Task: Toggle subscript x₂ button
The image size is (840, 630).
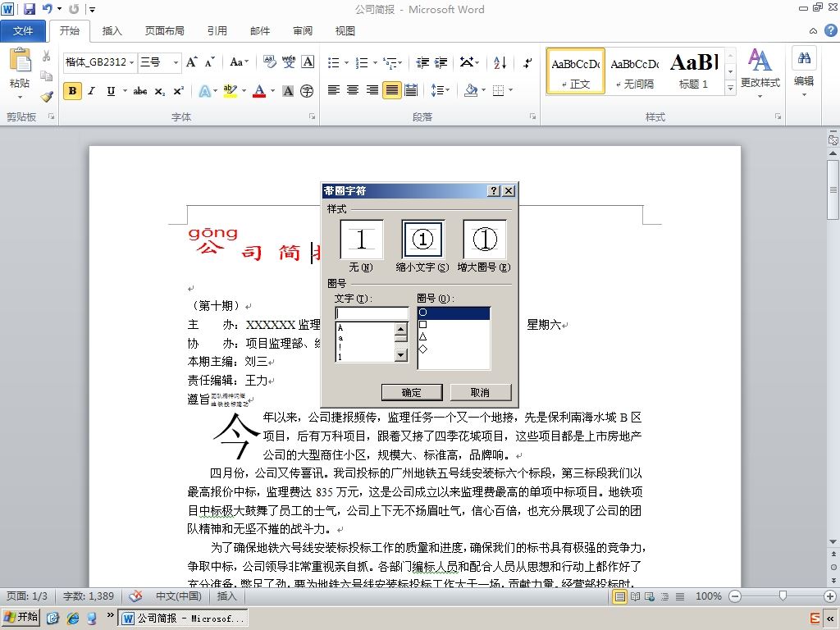Action: coord(160,91)
